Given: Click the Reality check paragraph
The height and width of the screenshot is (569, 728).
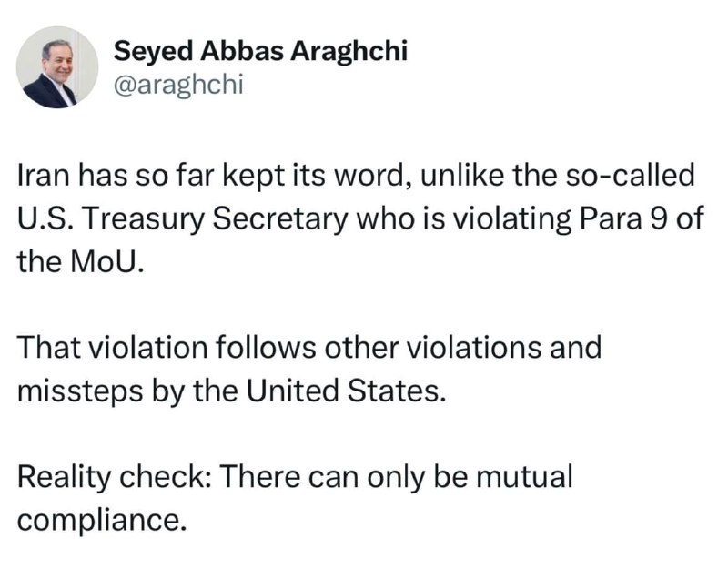Looking at the screenshot, I should (295, 498).
